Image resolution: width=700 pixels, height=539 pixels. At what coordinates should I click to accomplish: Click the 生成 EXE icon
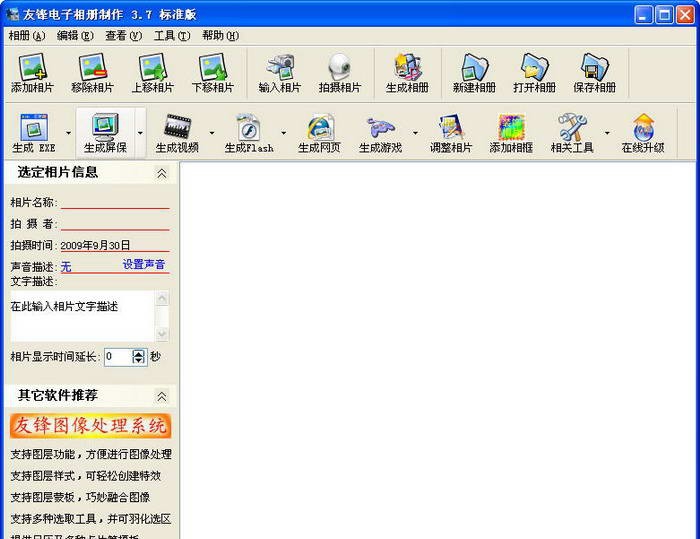coord(34,133)
